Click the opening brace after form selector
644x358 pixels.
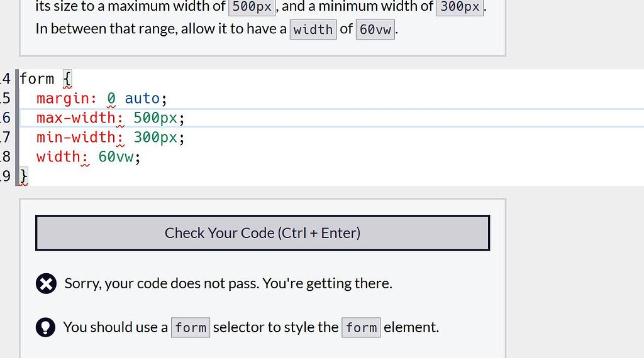click(67, 79)
